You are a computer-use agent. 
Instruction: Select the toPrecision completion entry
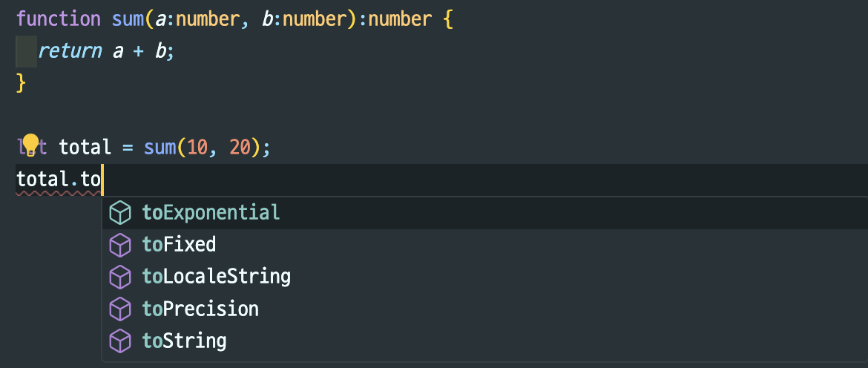pyautogui.click(x=484, y=309)
